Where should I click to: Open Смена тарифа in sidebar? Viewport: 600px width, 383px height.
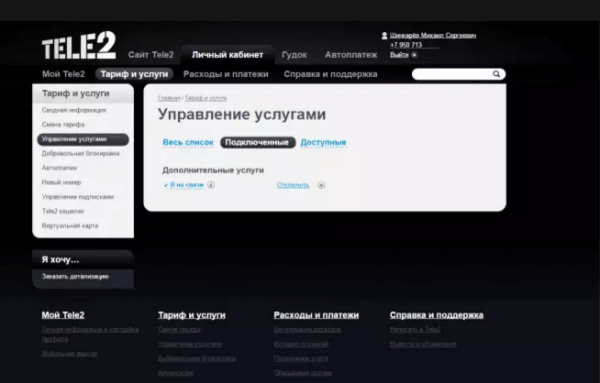pos(63,124)
